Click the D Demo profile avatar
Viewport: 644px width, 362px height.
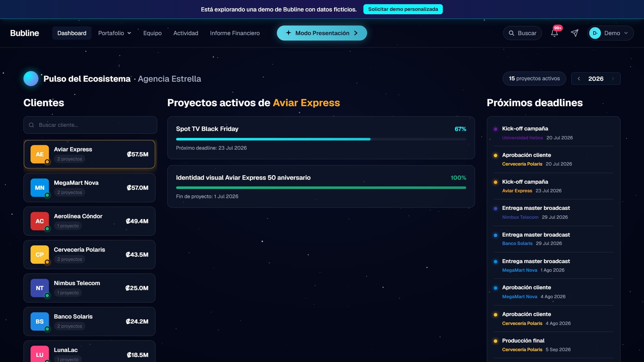[595, 33]
